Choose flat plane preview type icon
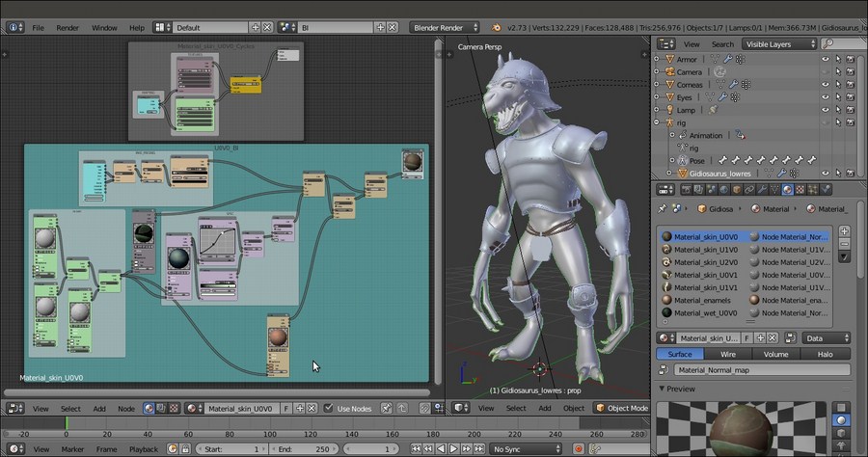The width and height of the screenshot is (868, 457). (x=841, y=408)
